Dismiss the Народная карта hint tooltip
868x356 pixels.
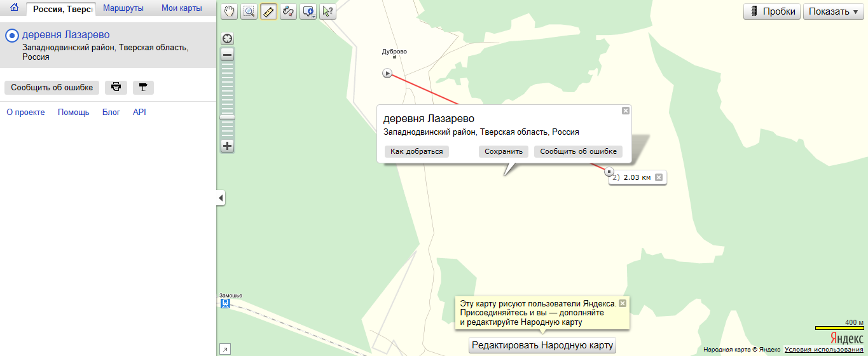click(x=623, y=303)
